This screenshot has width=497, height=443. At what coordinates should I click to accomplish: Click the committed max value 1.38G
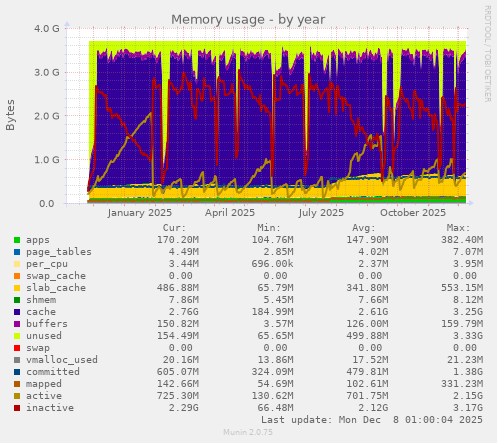point(468,372)
